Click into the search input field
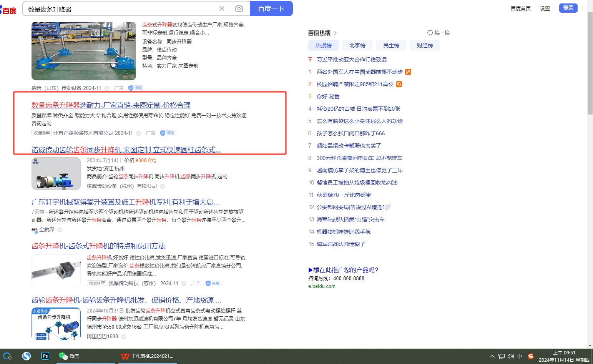The image size is (593, 364). [x=119, y=9]
